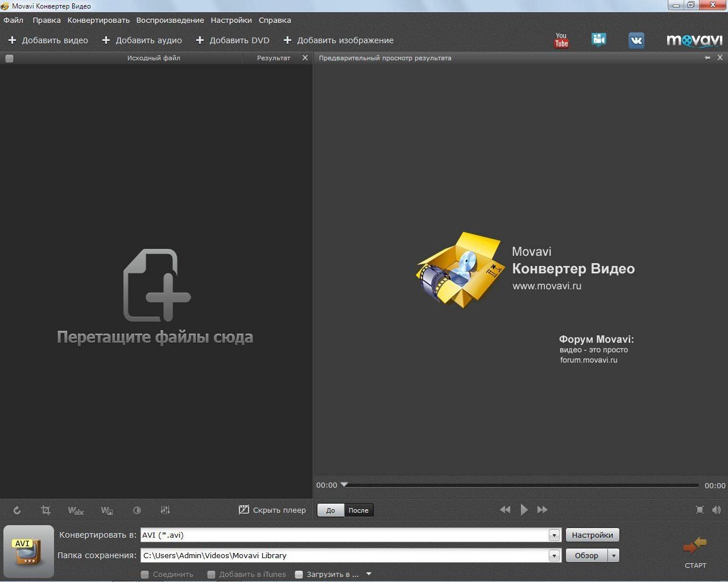Screen dimensions: 728x582
Task: Click the Перетащите файлы сюда text
Action: click(x=155, y=337)
